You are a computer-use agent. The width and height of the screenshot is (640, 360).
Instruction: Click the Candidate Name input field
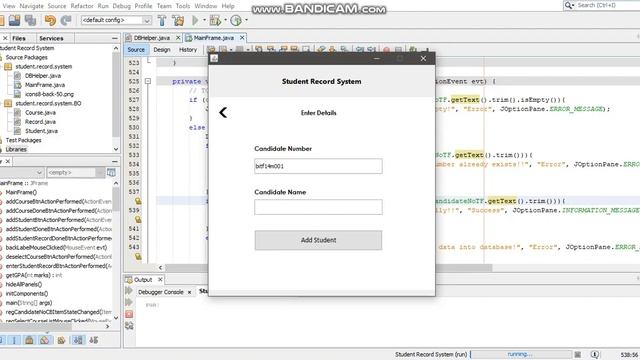coord(318,207)
